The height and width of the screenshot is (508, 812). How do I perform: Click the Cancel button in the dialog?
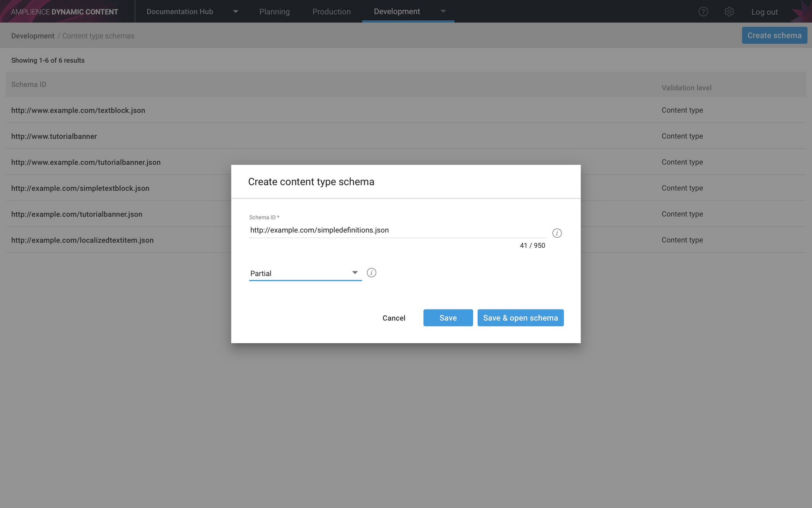click(x=393, y=318)
